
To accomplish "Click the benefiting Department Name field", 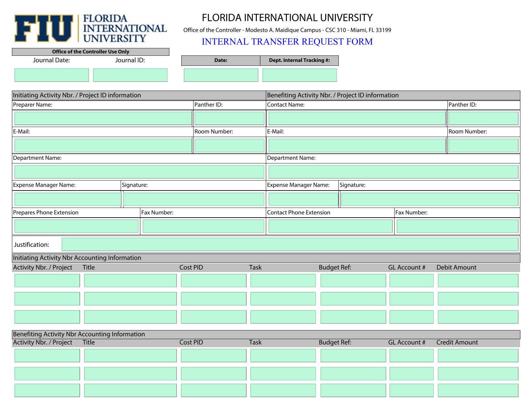I will click(x=393, y=172).
